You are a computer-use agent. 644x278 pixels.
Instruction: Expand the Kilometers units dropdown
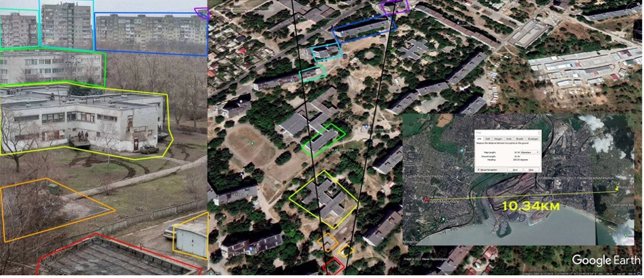(528, 152)
